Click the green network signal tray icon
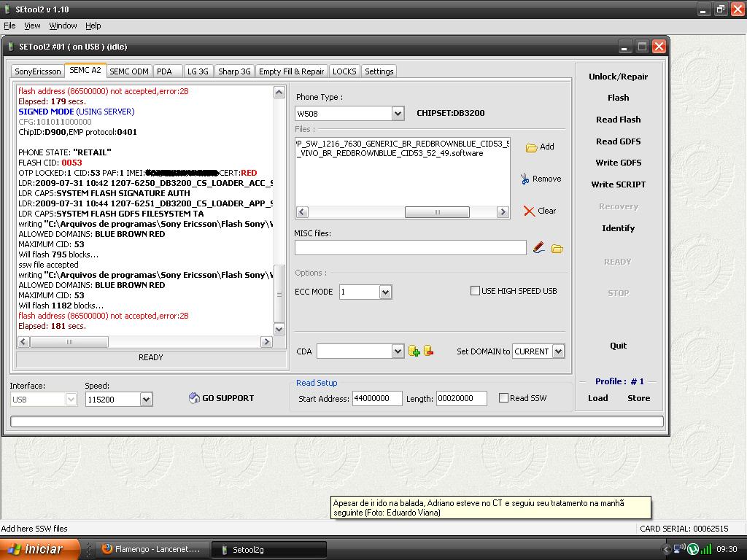Viewport: 747px width, 560px height. point(706,549)
